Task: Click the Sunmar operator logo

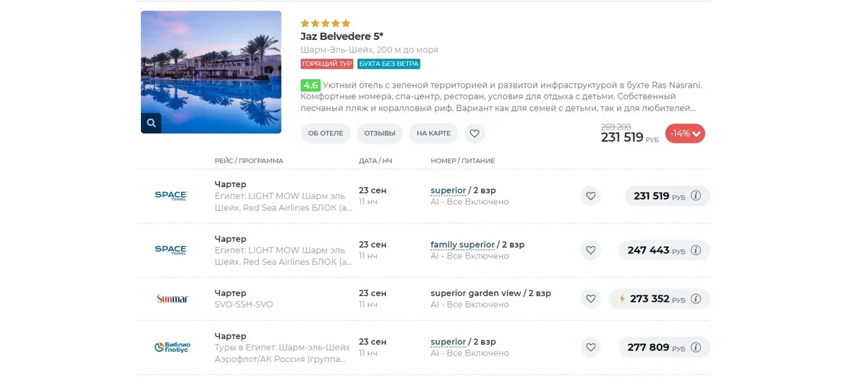Action: pyautogui.click(x=172, y=298)
